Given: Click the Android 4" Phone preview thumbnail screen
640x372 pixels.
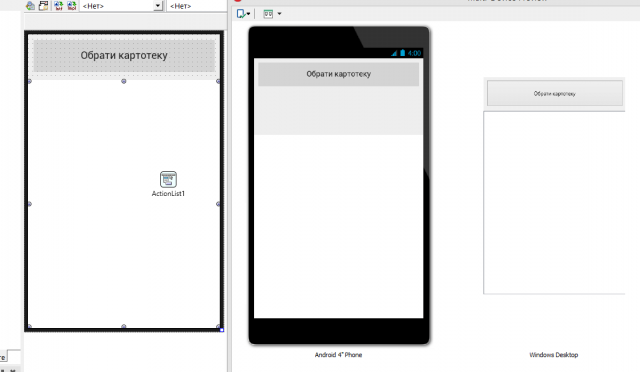Looking at the screenshot, I should (x=338, y=188).
